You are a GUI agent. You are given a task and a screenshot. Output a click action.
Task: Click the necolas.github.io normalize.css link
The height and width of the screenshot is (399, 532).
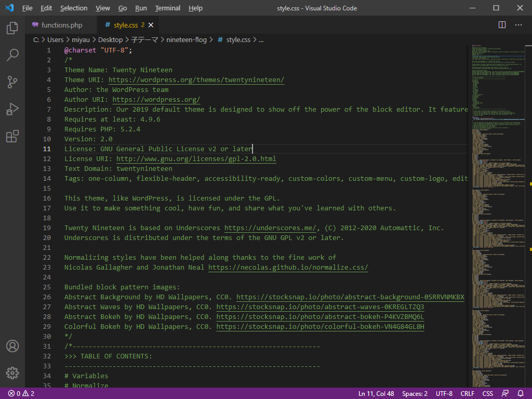(288, 268)
